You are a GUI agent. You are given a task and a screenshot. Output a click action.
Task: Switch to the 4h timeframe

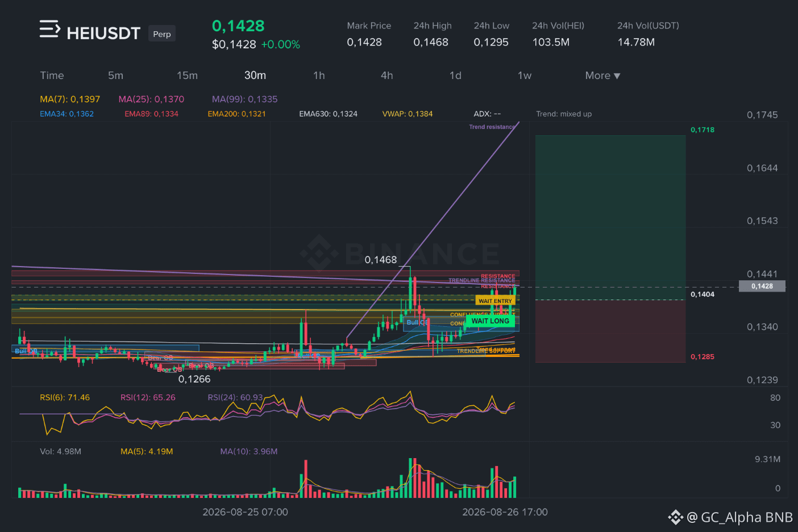point(387,76)
